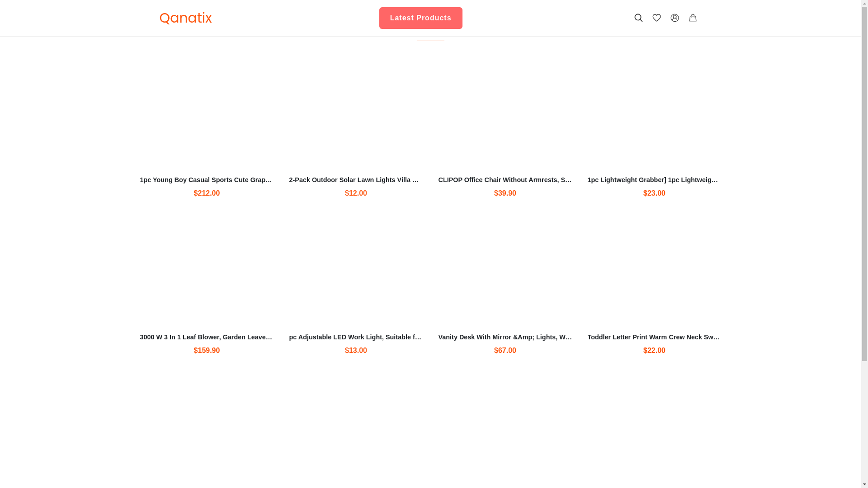This screenshot has height=488, width=868.
Task: Open pc Adjustable LED Work Light product
Action: point(356,337)
